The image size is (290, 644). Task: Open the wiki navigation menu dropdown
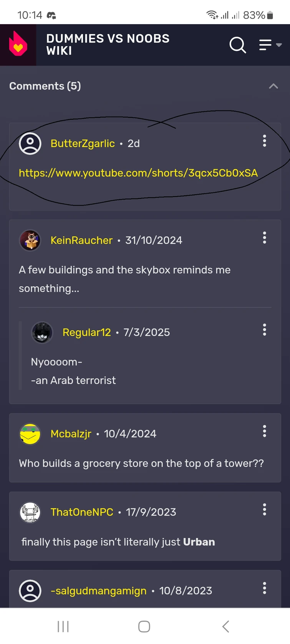coord(270,45)
